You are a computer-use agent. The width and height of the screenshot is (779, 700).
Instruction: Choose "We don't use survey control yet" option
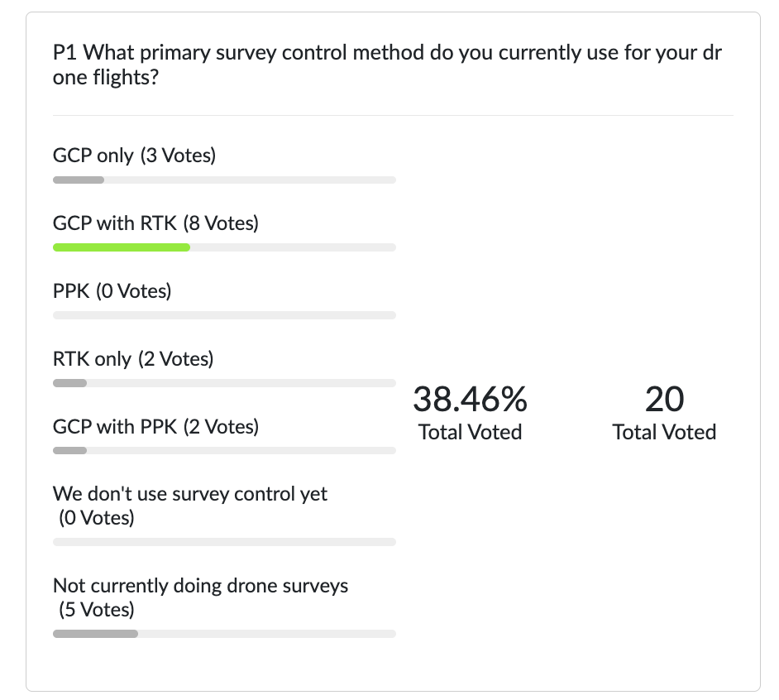click(190, 494)
